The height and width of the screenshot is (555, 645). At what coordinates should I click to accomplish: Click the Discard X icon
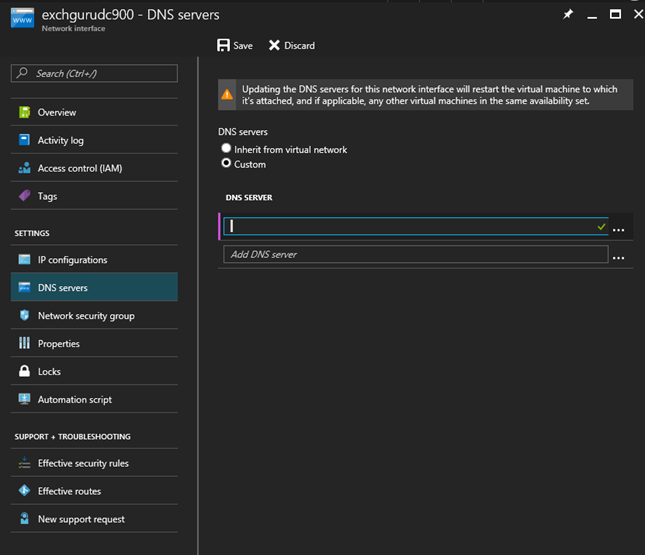pyautogui.click(x=274, y=45)
